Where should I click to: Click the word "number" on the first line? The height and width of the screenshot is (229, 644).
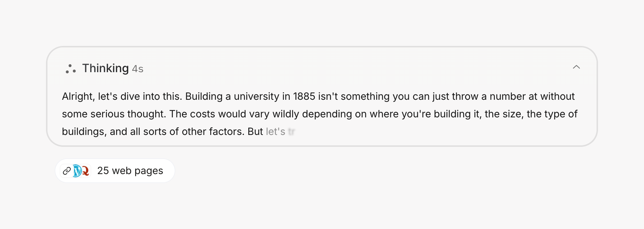[507, 97]
